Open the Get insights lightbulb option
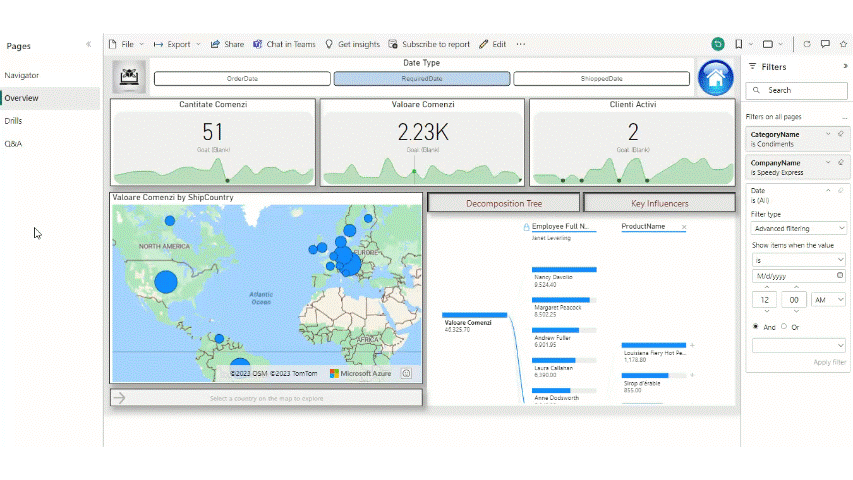This screenshot has height=480, width=853. tap(352, 44)
